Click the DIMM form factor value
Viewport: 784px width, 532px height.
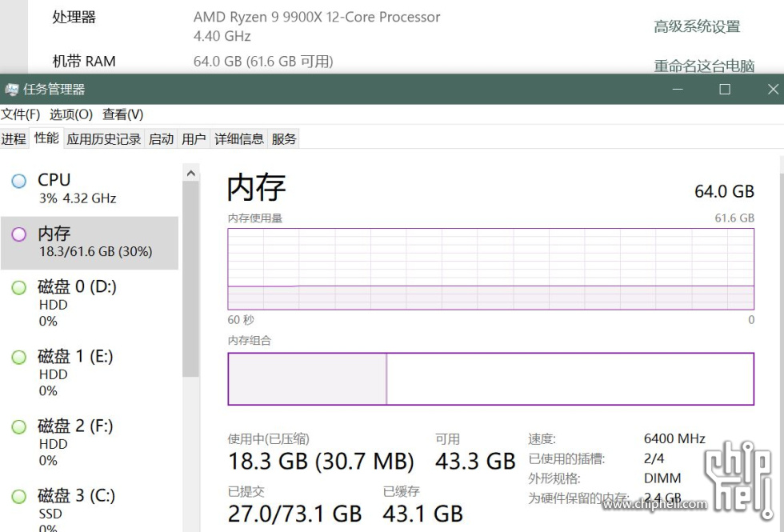tap(662, 478)
